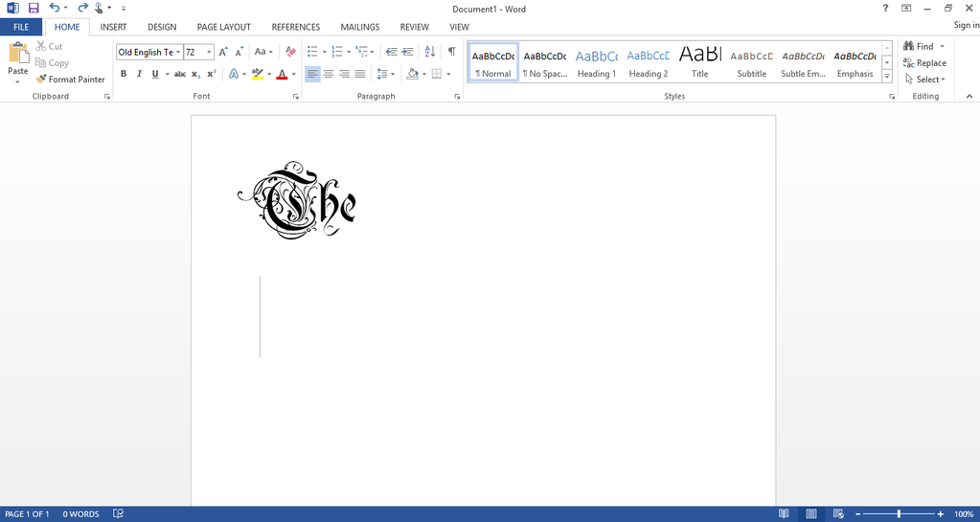Toggle Bold formatting
The image size is (980, 522).
click(124, 74)
